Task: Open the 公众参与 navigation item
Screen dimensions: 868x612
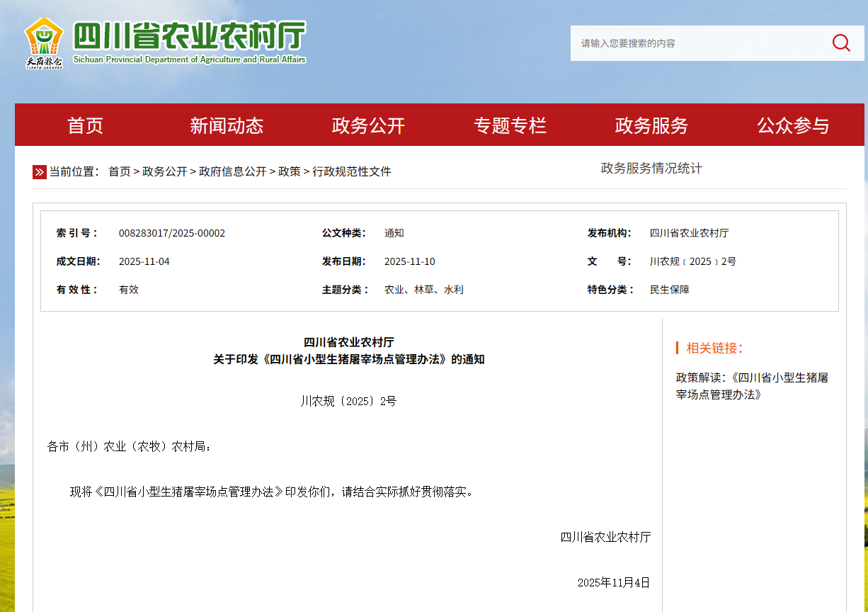Action: 793,125
